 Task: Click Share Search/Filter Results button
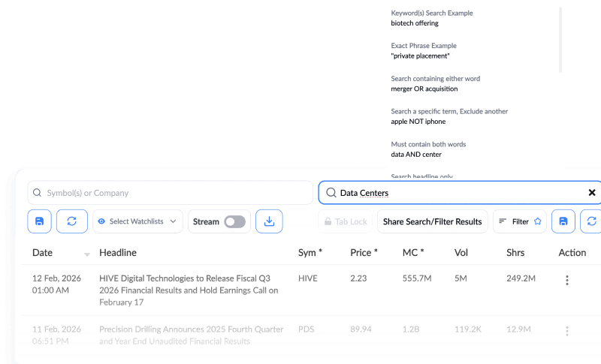[x=432, y=221]
